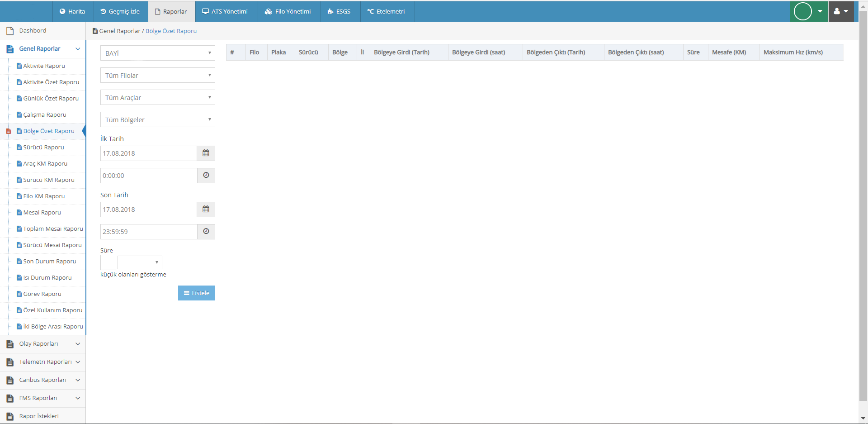Switch to the Harita tab

[x=73, y=11]
